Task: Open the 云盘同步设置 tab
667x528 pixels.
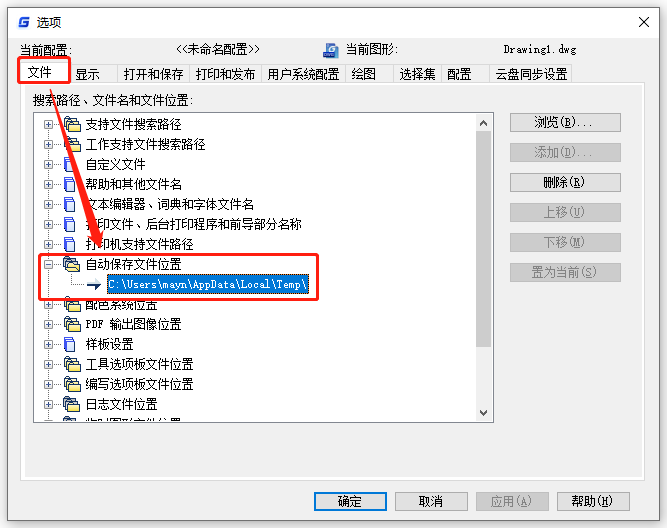Action: [x=531, y=74]
